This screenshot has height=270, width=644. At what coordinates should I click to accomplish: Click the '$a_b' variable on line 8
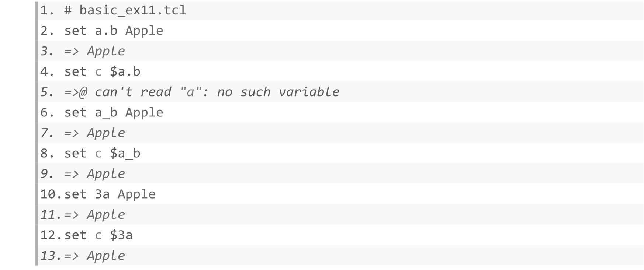(125, 153)
